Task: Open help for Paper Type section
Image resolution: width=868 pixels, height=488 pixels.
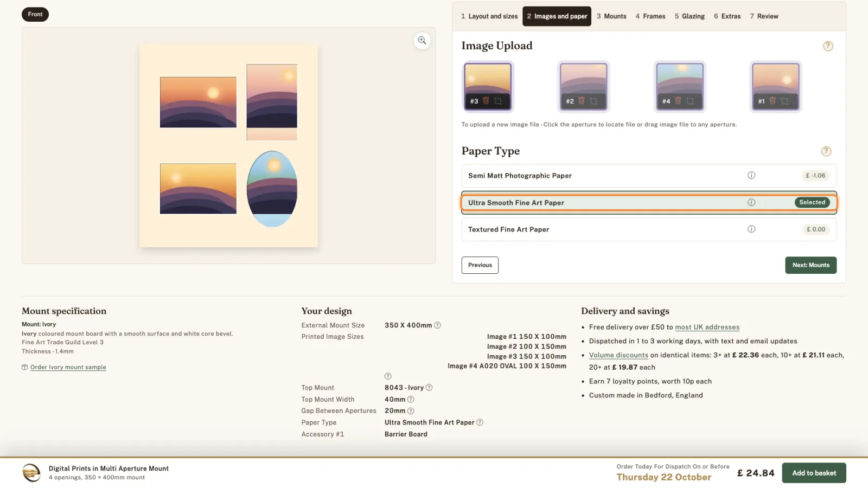Action: [826, 151]
